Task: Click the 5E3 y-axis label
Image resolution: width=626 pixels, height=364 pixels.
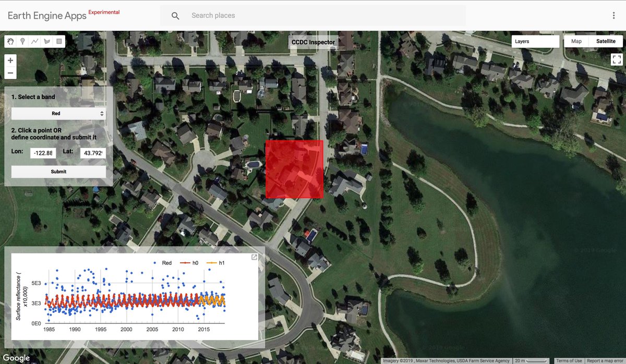Action: pos(37,283)
